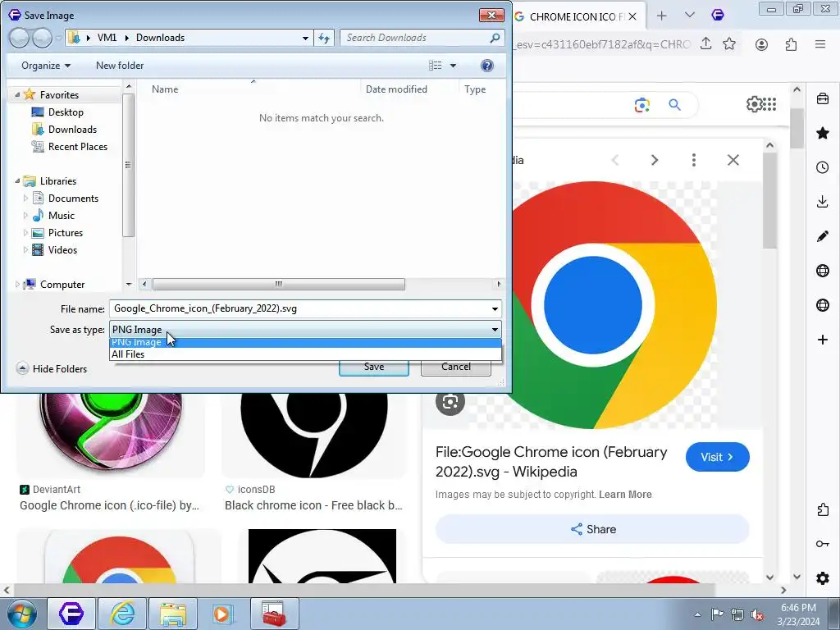
Task: Toggle Save as type dropdown arrow
Action: click(495, 330)
